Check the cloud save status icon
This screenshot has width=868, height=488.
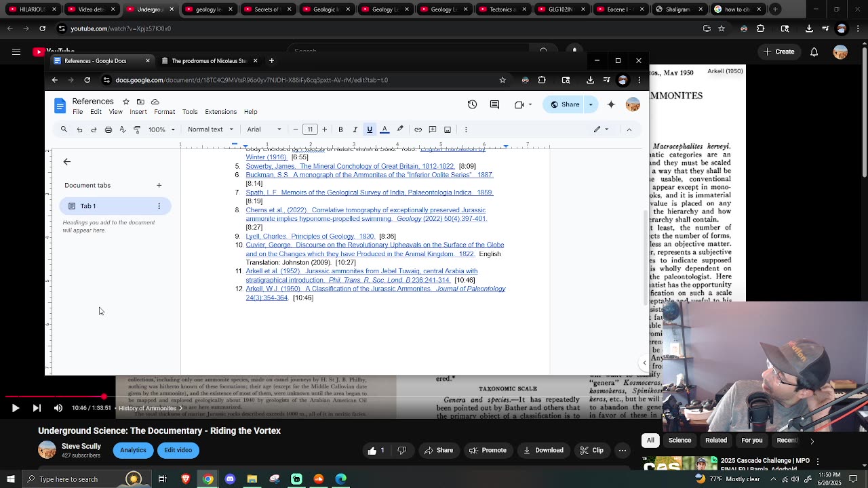click(155, 102)
